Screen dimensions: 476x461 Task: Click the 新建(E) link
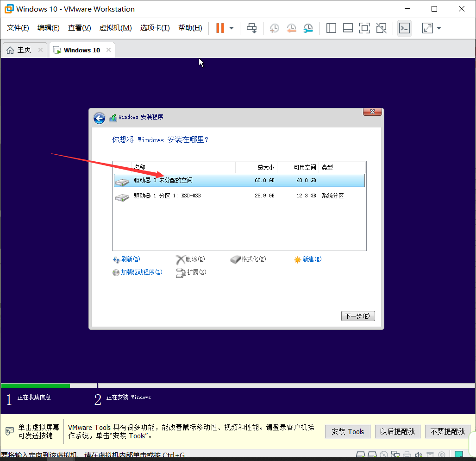(x=308, y=259)
